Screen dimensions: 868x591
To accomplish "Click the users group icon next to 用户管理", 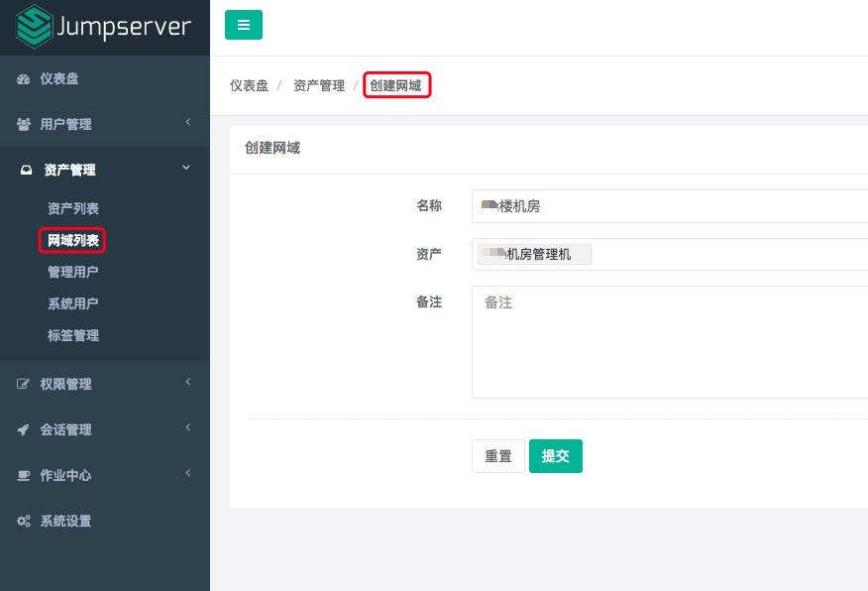I will 23,124.
